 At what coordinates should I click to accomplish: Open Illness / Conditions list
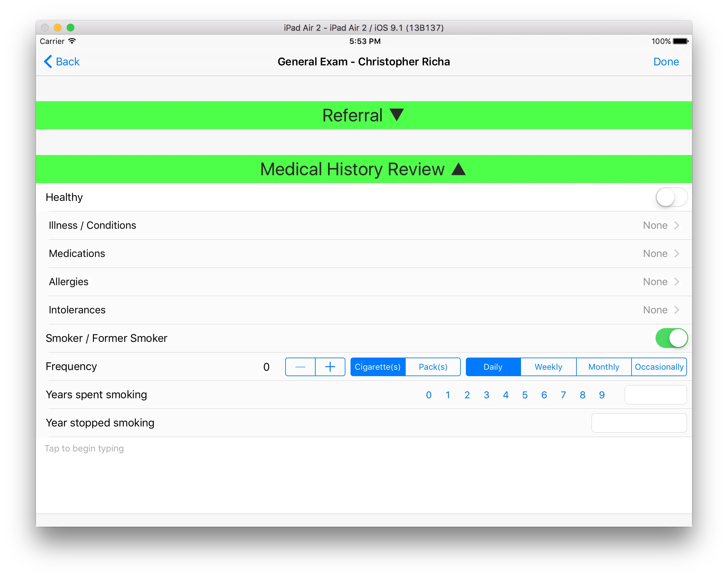363,225
